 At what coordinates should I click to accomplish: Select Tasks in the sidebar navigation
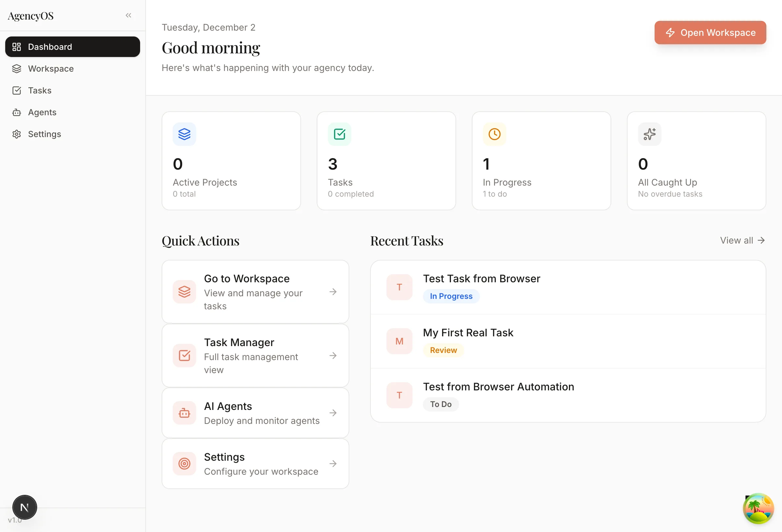pos(40,91)
